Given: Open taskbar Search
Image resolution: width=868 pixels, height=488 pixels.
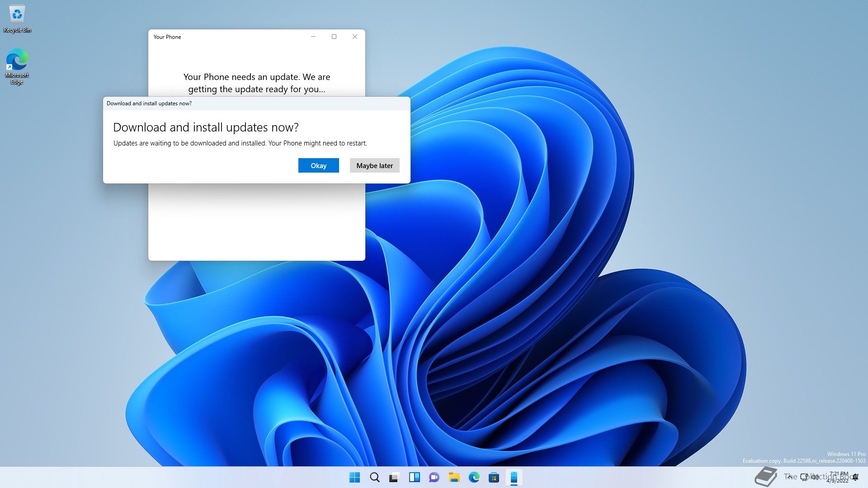Looking at the screenshot, I should pos(375,477).
